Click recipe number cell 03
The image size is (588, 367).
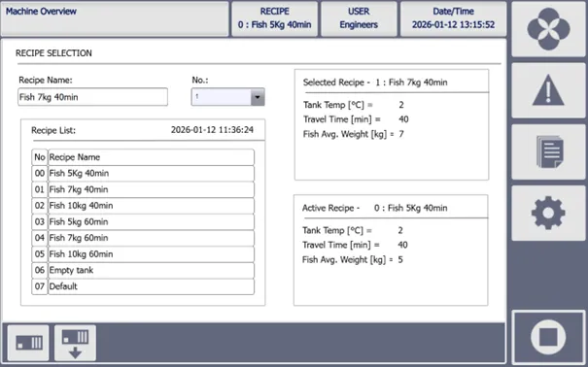click(x=40, y=221)
